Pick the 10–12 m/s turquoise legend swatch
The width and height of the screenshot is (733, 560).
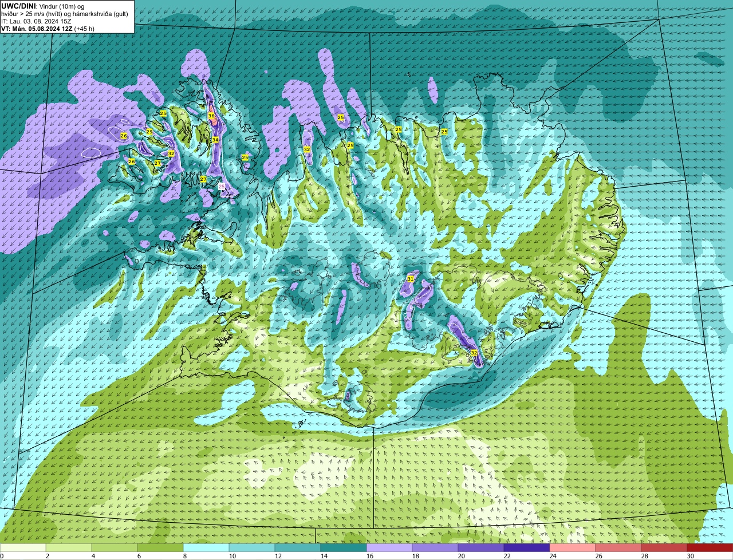pos(252,547)
